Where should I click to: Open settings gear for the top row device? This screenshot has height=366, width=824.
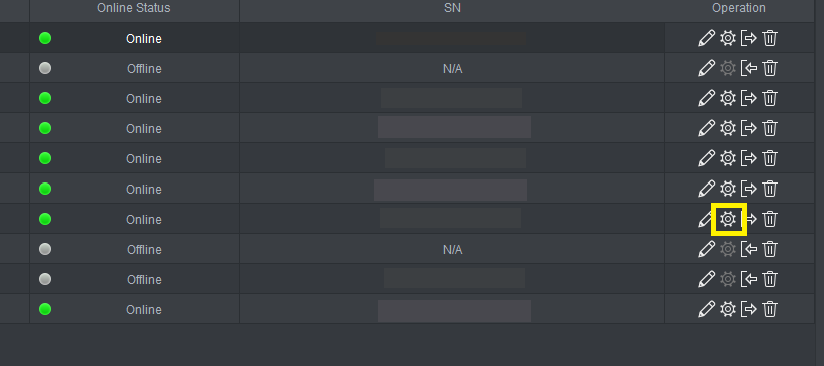(727, 38)
